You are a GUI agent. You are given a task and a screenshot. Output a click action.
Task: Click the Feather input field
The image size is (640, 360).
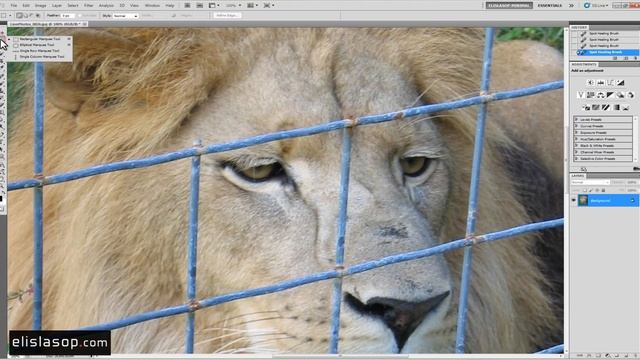(68, 16)
